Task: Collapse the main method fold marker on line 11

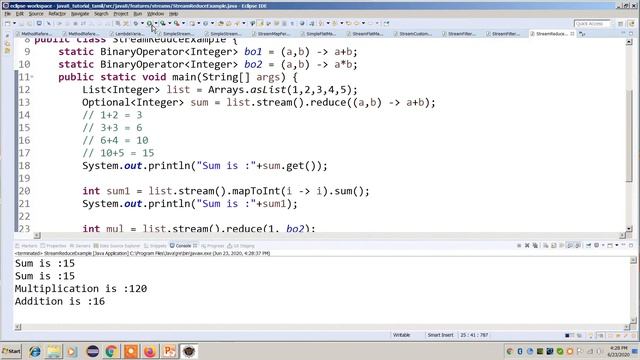Action: (32, 77)
